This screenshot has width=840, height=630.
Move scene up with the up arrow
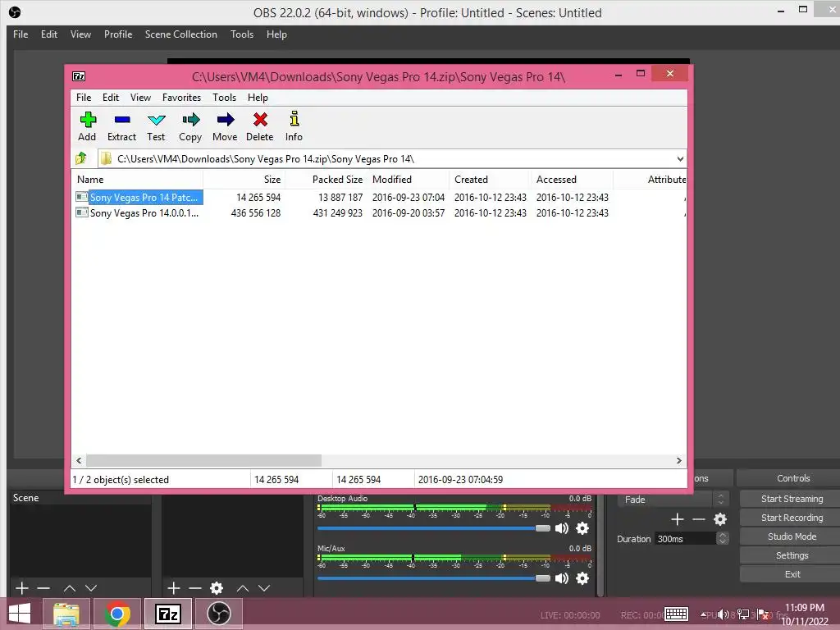coord(70,588)
